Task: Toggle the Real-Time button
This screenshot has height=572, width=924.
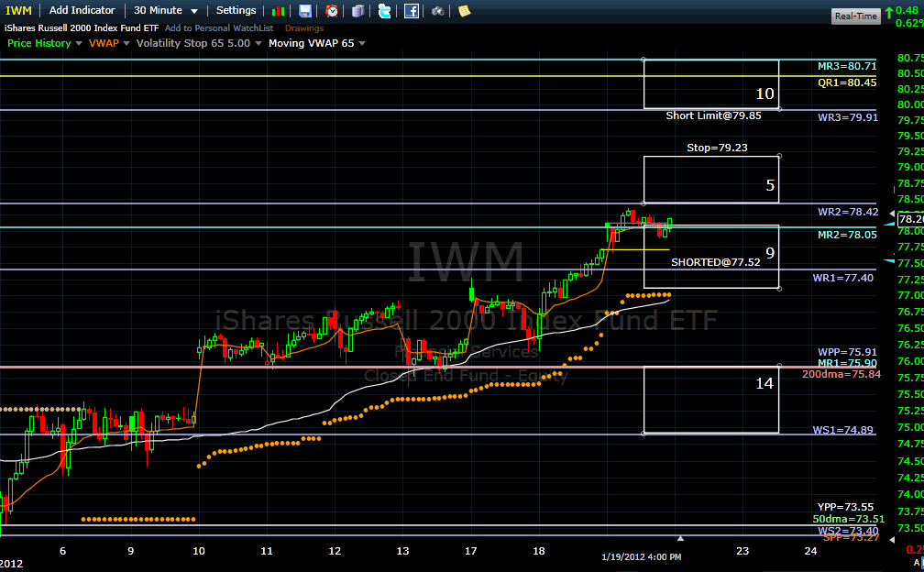Action: pos(855,16)
